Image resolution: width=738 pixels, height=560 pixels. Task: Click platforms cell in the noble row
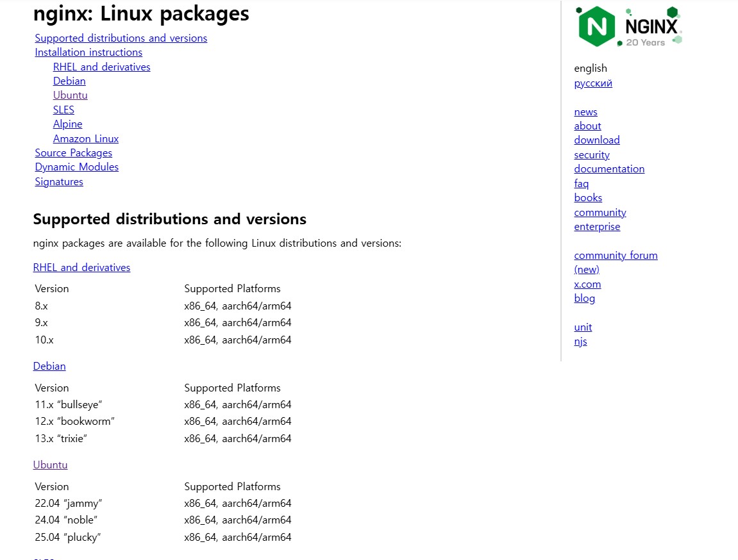tap(238, 520)
